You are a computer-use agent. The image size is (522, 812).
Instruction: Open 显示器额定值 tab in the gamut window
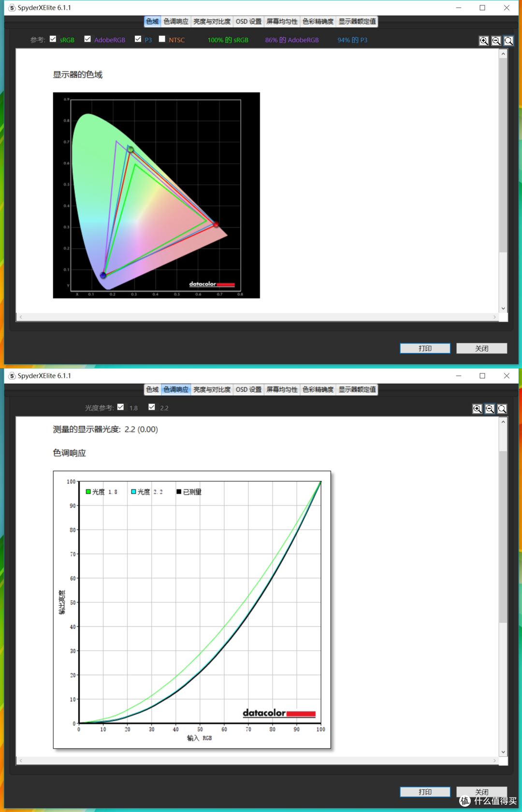357,22
